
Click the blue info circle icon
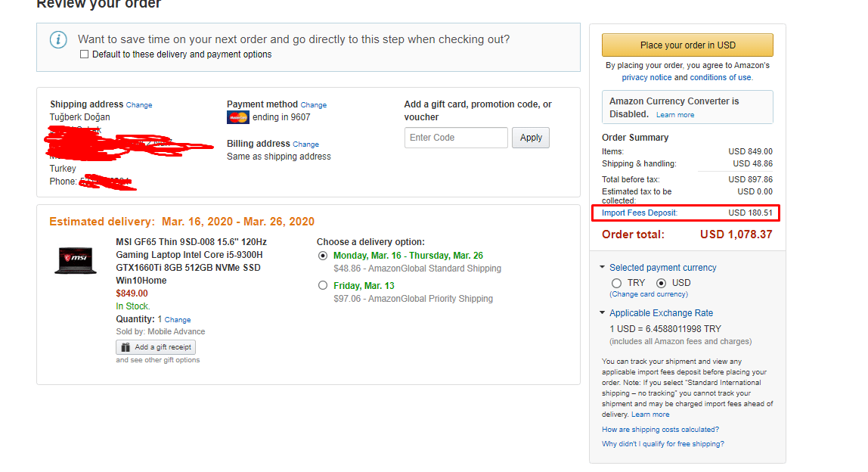[x=58, y=39]
